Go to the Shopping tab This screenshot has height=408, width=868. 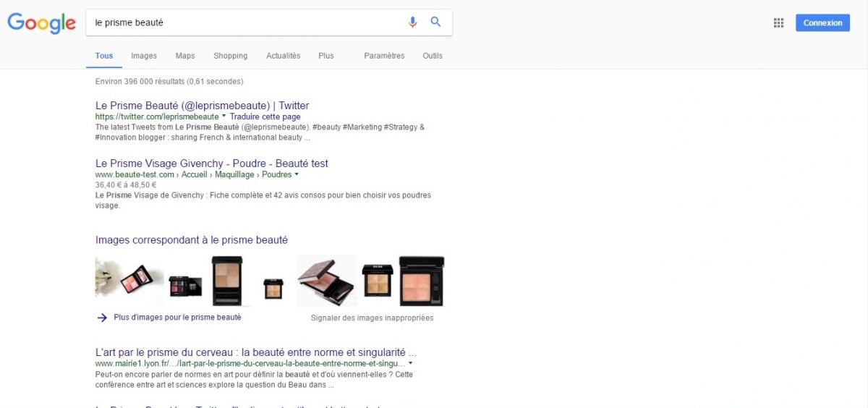(x=231, y=56)
